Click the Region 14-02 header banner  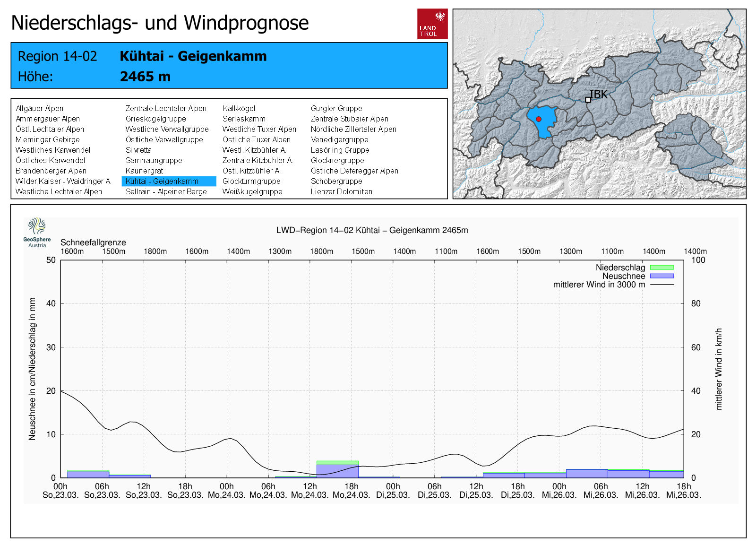[x=229, y=66]
